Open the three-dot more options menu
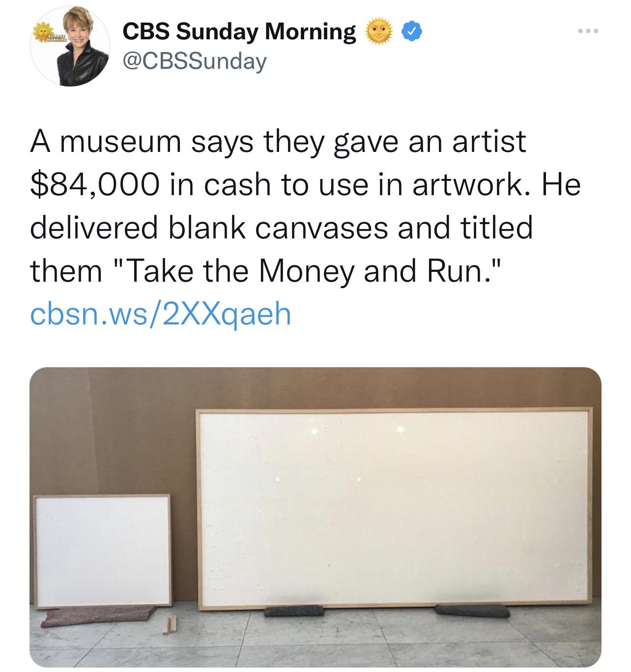This screenshot has height=672, width=631. point(588,31)
